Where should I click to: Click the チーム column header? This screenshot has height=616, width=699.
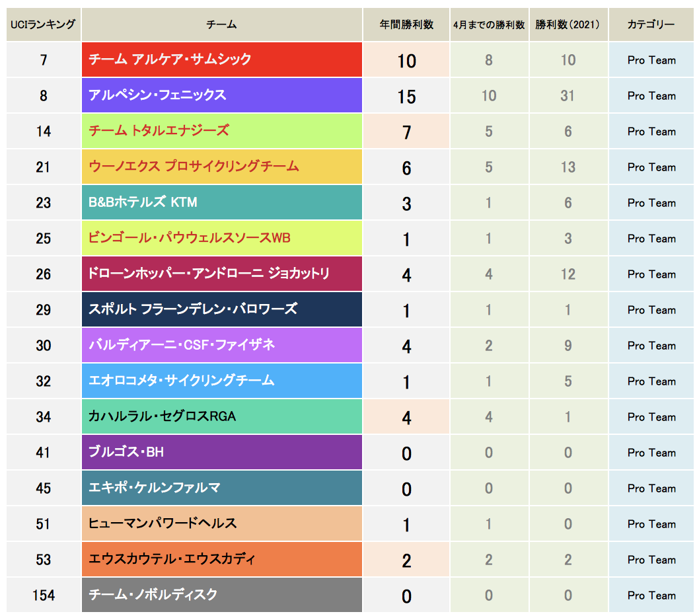point(221,24)
